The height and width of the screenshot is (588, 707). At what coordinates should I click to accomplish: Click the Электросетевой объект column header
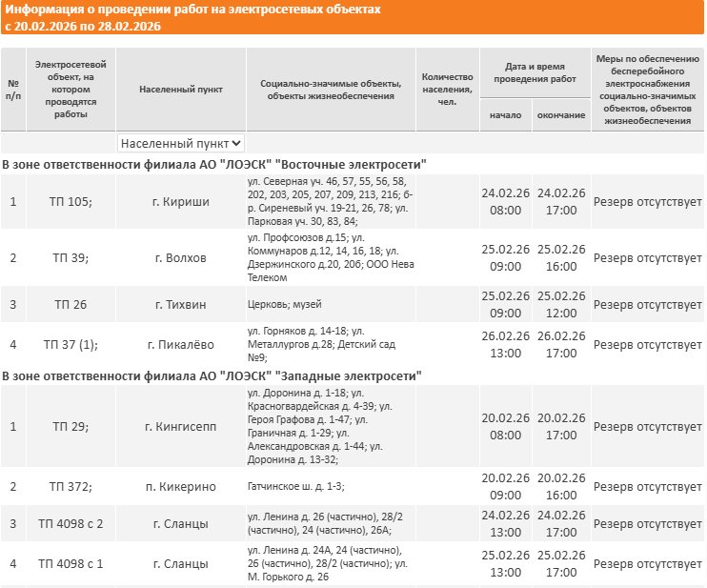71,90
